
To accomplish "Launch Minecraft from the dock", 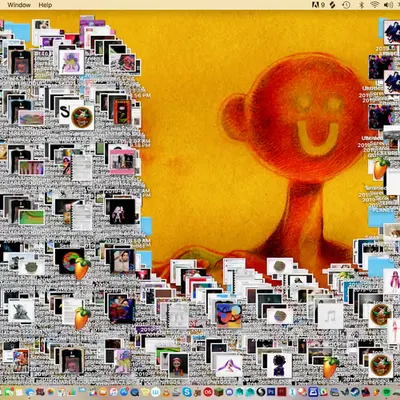I will [219, 392].
